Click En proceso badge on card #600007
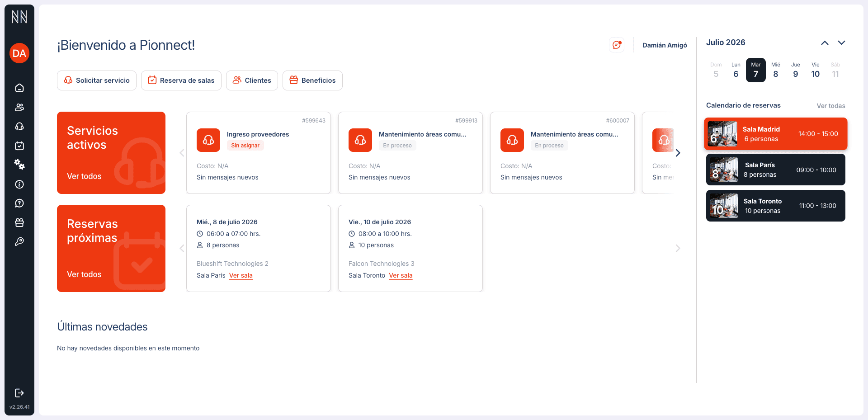This screenshot has width=868, height=420. tap(549, 146)
